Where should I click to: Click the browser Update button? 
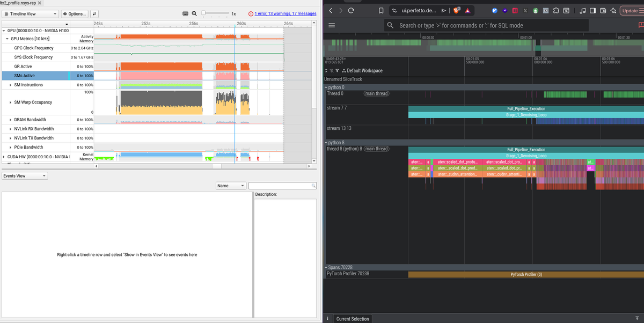(x=631, y=11)
